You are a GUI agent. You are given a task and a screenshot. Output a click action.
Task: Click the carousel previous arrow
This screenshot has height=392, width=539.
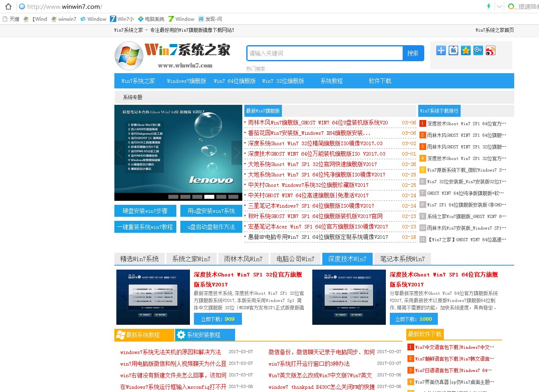click(120, 153)
